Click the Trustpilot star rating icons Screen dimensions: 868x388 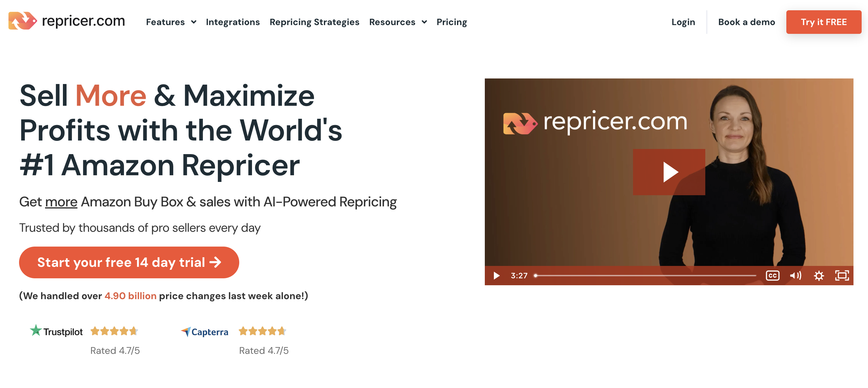coord(114,331)
